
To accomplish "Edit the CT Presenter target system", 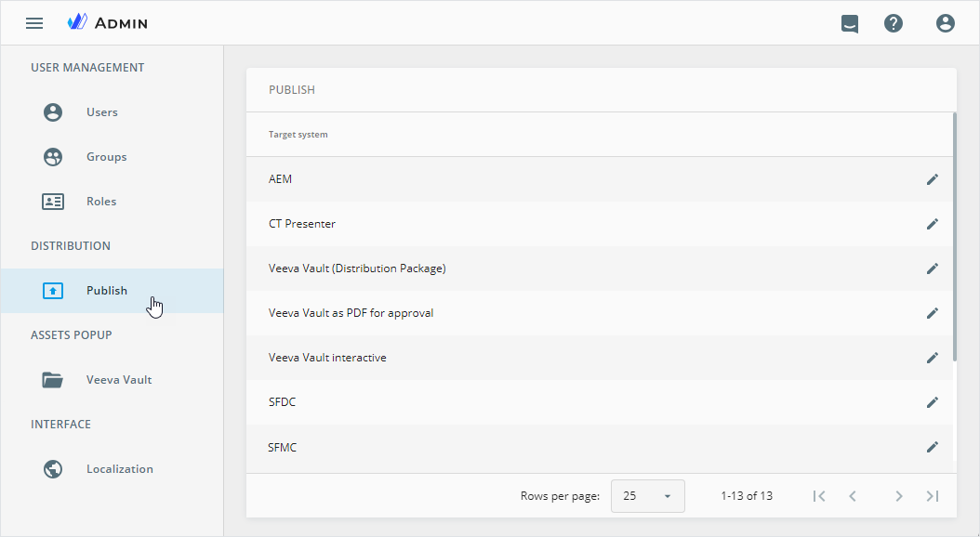I will click(x=933, y=224).
